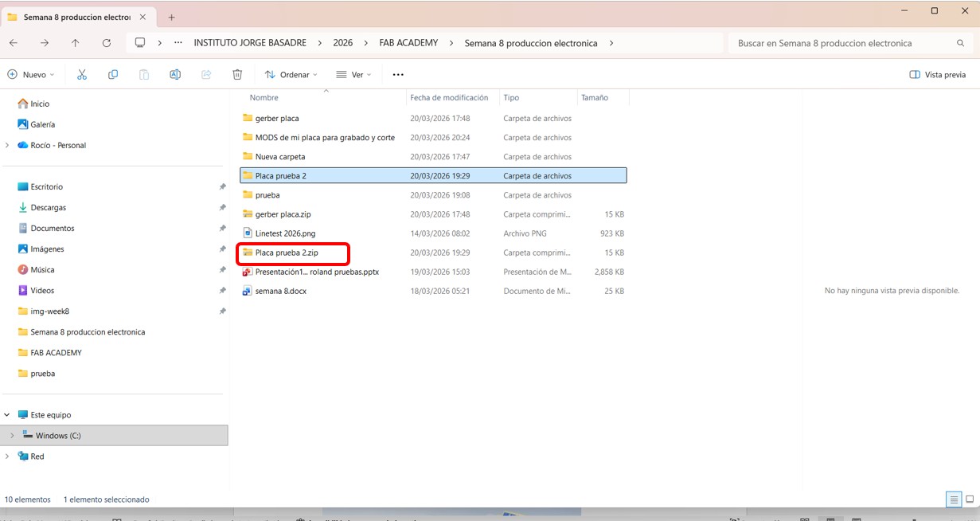This screenshot has width=980, height=521.
Task: Select the Placa prueba 2 folder
Action: (x=433, y=175)
